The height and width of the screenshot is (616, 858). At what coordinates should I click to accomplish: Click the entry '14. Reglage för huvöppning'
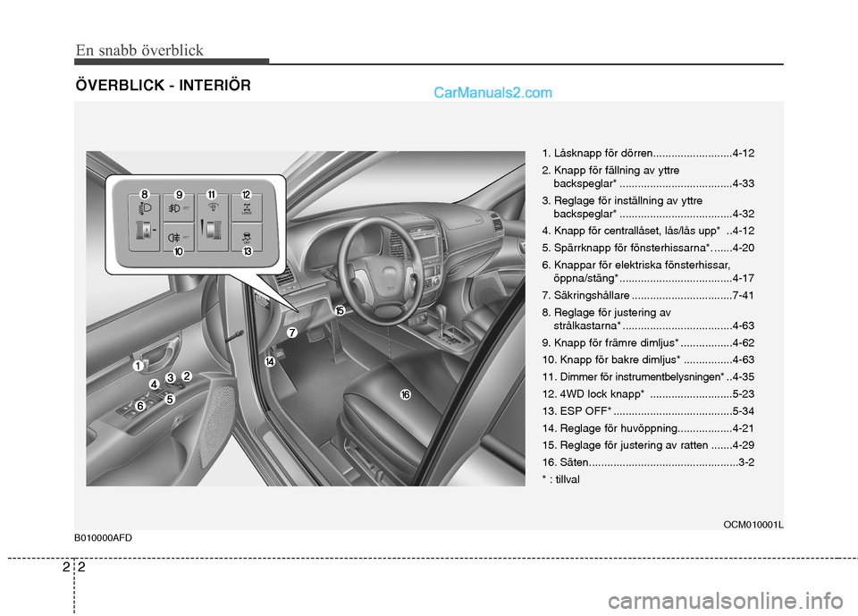click(648, 428)
